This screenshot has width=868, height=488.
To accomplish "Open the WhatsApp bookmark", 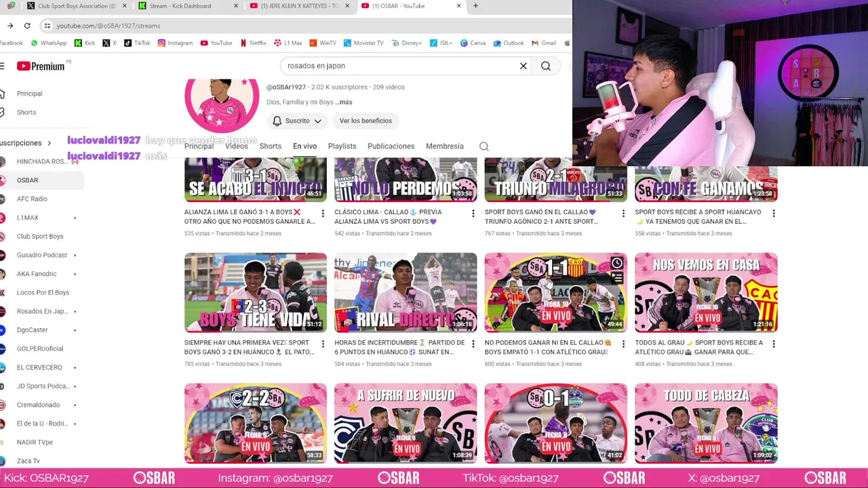I will point(48,43).
